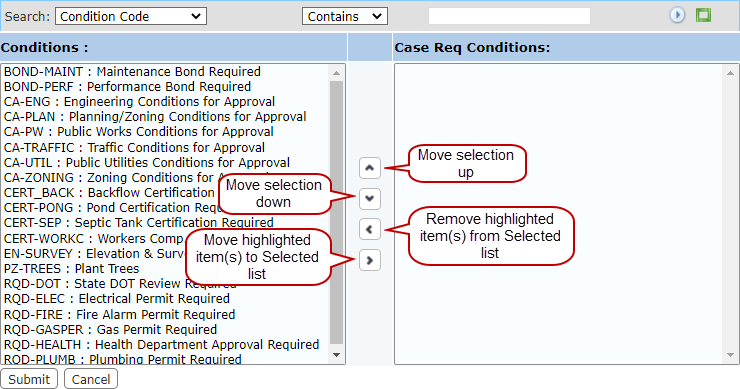The width and height of the screenshot is (740, 389).
Task: Select RQD-HEALTH Health Department Approval Required
Action: point(161,345)
